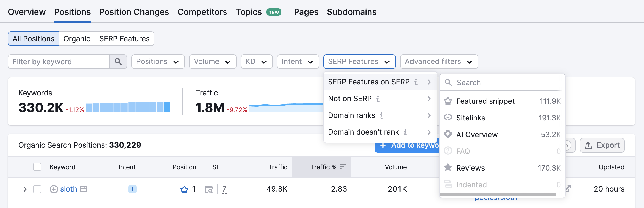Toggle the select-all checkbox in table header
644x208 pixels.
coord(37,167)
